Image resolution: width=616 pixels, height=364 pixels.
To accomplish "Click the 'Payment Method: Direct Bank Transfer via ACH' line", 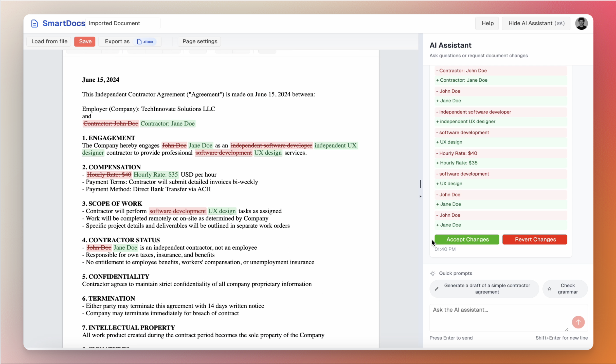I will (x=147, y=189).
